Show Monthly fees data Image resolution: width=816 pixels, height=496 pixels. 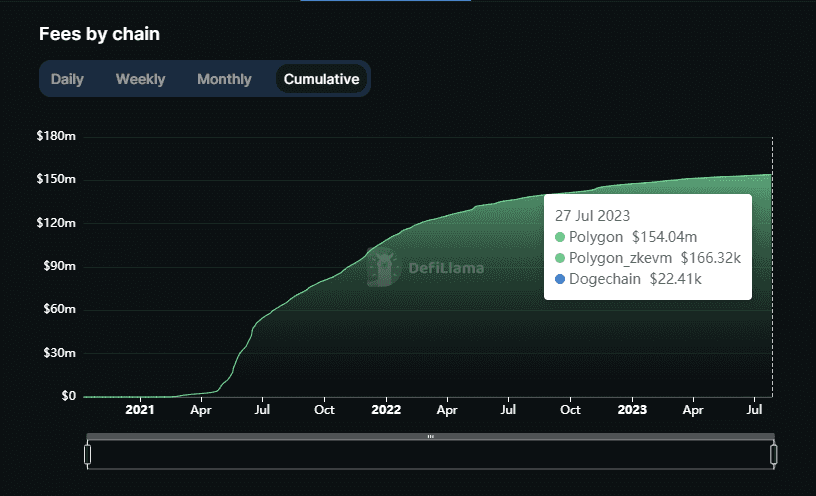[224, 79]
